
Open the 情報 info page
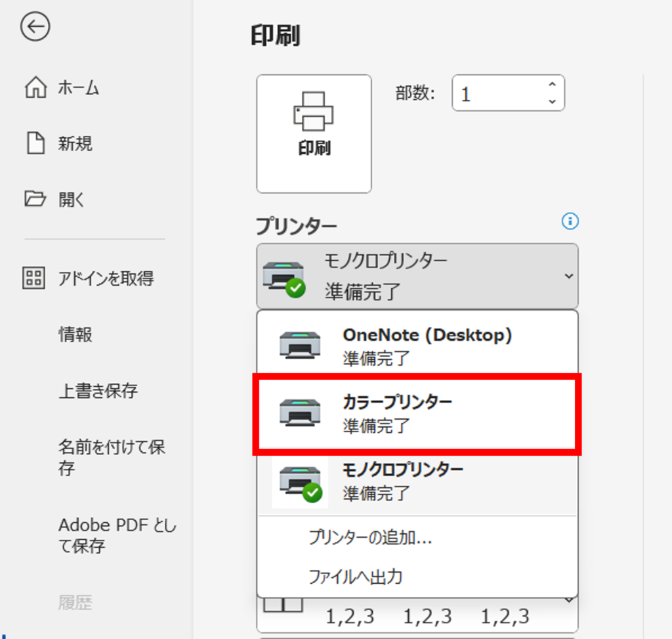[75, 335]
